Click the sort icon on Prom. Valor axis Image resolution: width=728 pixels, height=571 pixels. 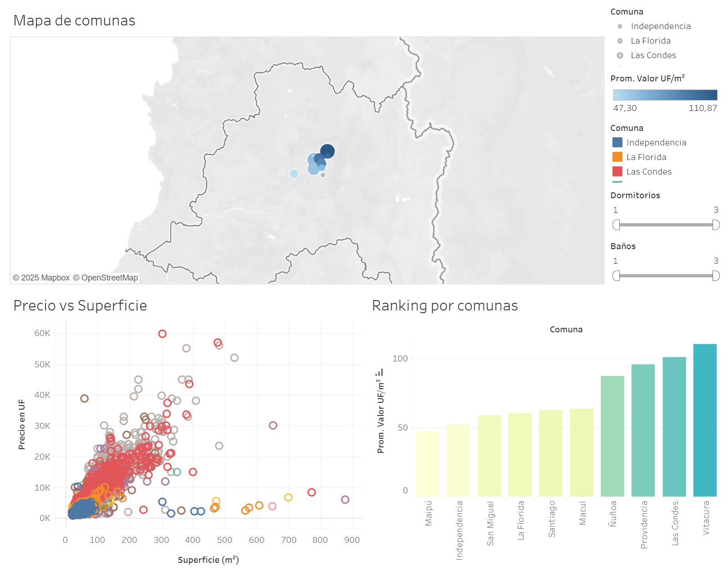coord(379,372)
